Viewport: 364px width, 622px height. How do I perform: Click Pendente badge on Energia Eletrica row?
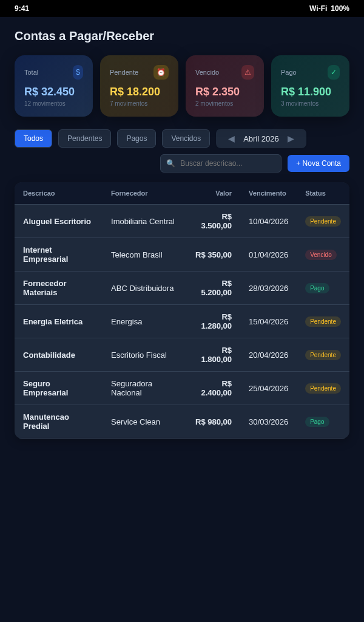point(323,321)
